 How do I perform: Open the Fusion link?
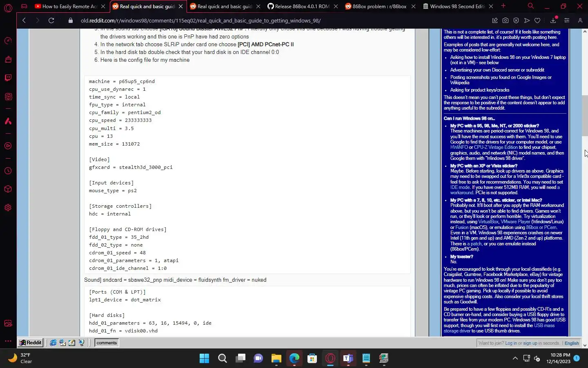[462, 227]
